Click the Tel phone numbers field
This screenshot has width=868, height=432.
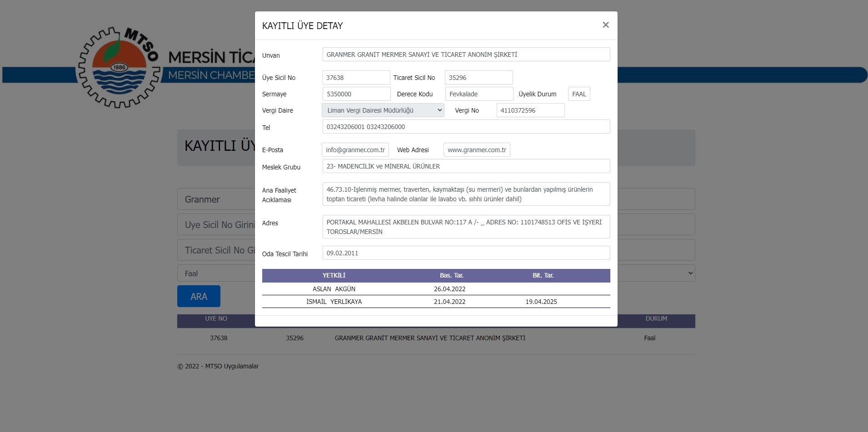click(466, 127)
